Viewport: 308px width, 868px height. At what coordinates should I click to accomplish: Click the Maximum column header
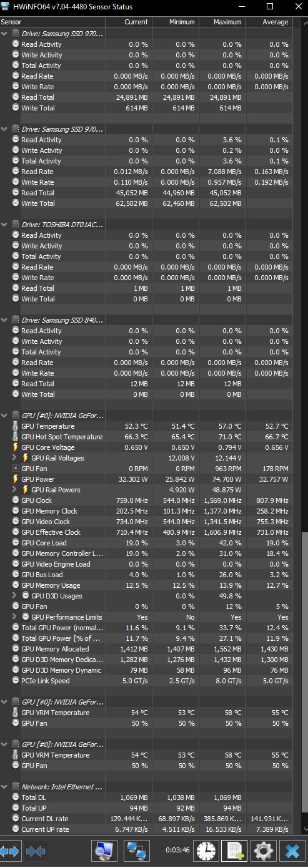[222, 22]
